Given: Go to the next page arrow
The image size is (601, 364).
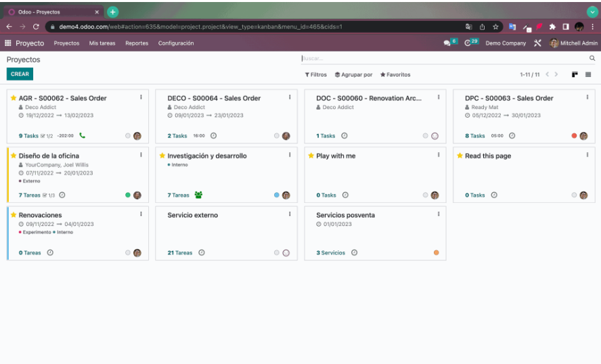Looking at the screenshot, I should pyautogui.click(x=556, y=74).
